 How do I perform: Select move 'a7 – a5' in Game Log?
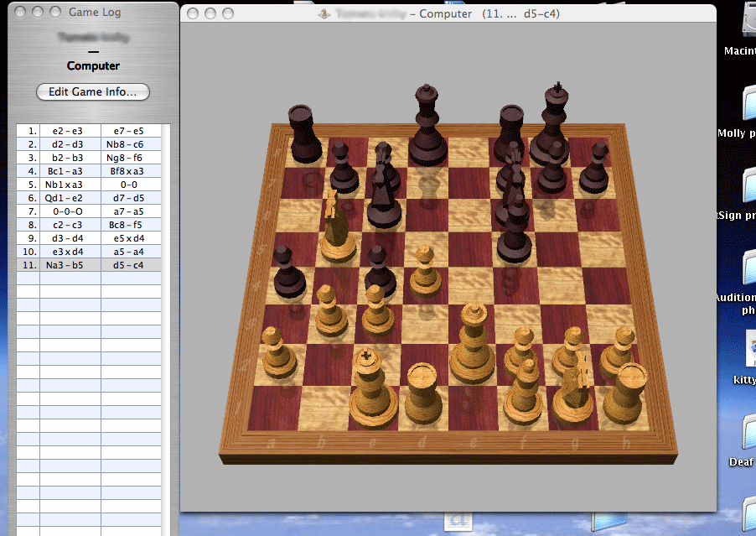(129, 211)
